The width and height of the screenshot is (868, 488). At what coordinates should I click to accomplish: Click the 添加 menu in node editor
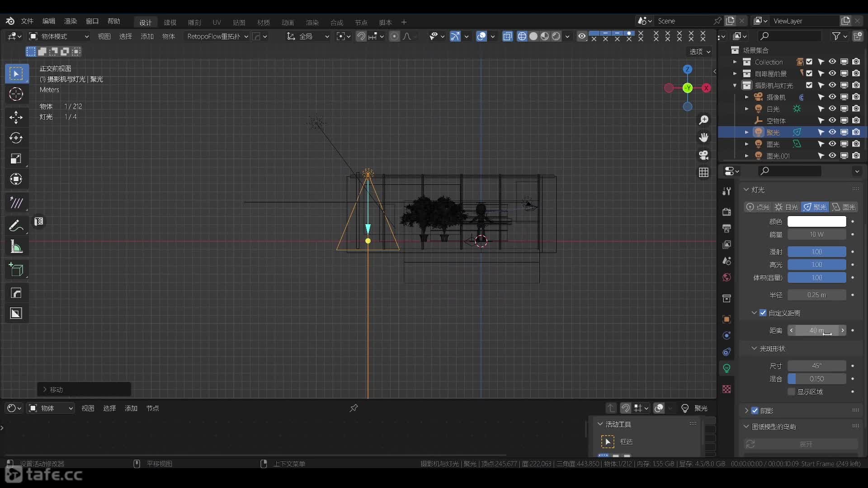click(x=131, y=408)
